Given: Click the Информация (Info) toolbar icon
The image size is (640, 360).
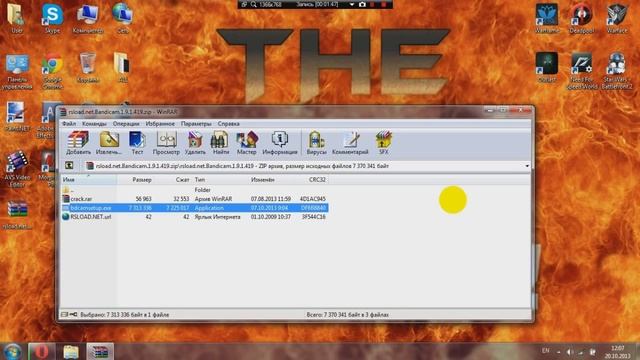Looking at the screenshot, I should click(x=280, y=143).
